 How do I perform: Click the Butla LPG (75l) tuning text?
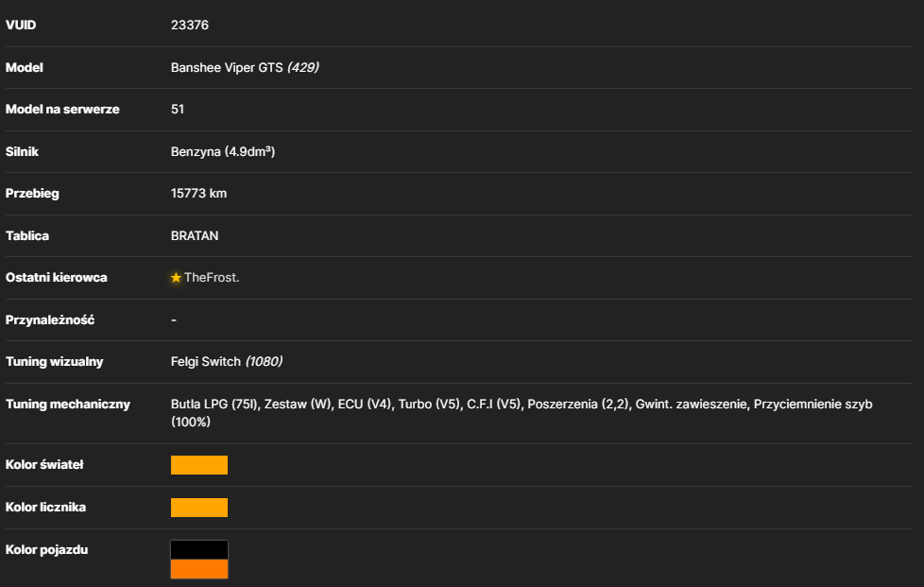(x=214, y=405)
